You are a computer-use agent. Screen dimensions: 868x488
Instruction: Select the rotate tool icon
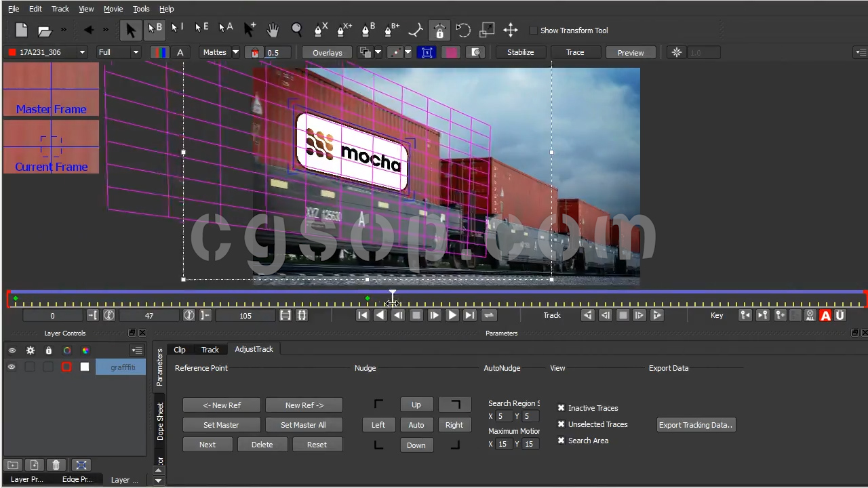[x=463, y=30]
